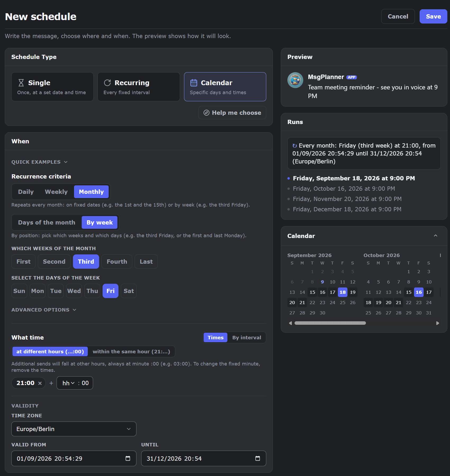
Task: Open the hh hour dropdown
Action: [x=68, y=383]
